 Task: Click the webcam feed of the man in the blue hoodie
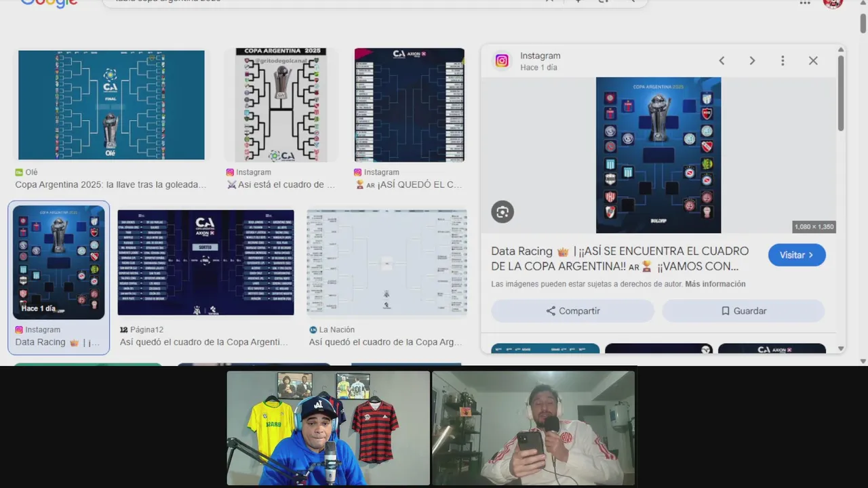tap(328, 428)
